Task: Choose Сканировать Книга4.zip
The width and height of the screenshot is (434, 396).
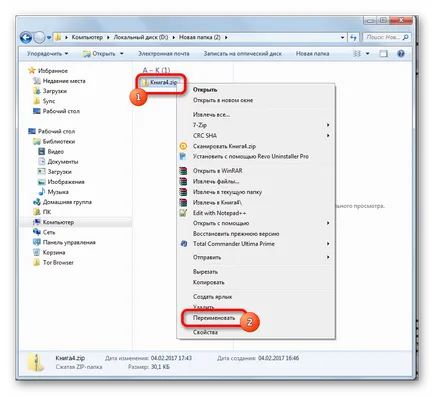Action: [256, 146]
